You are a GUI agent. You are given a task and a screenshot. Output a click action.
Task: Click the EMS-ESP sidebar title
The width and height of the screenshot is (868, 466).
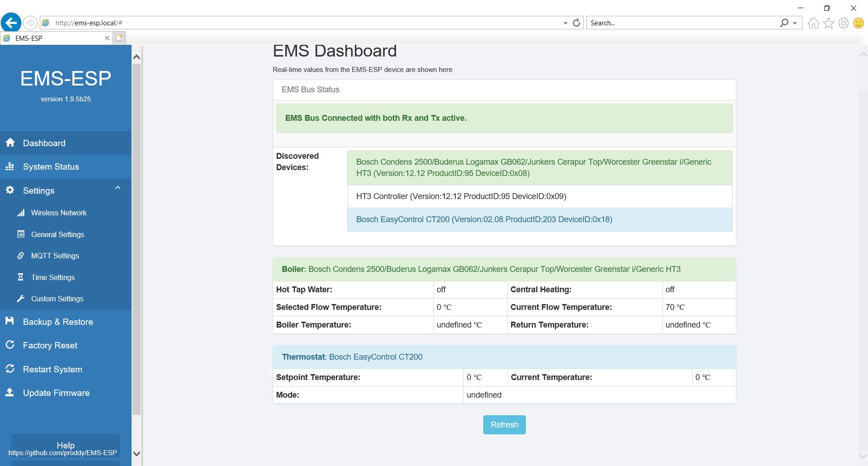coord(66,78)
